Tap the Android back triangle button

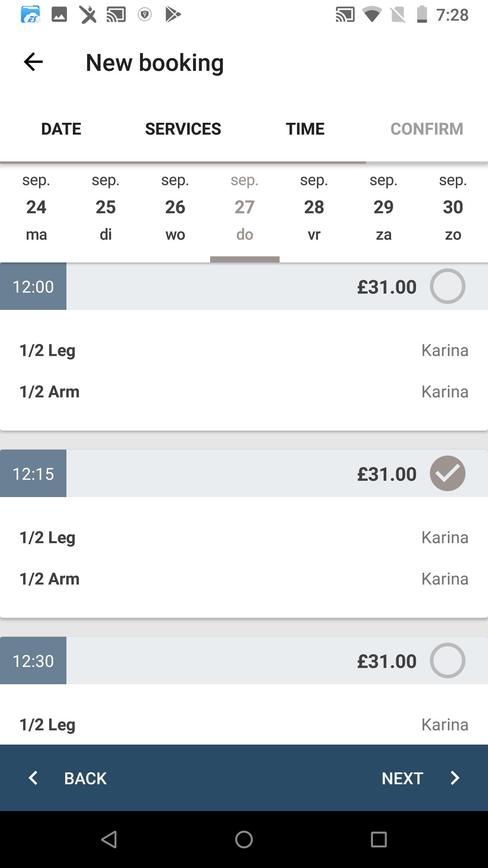click(x=109, y=840)
